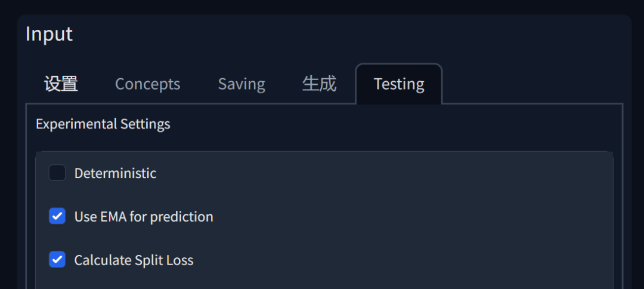
Task: Click the word "Experimental" in the section title
Action: click(76, 124)
